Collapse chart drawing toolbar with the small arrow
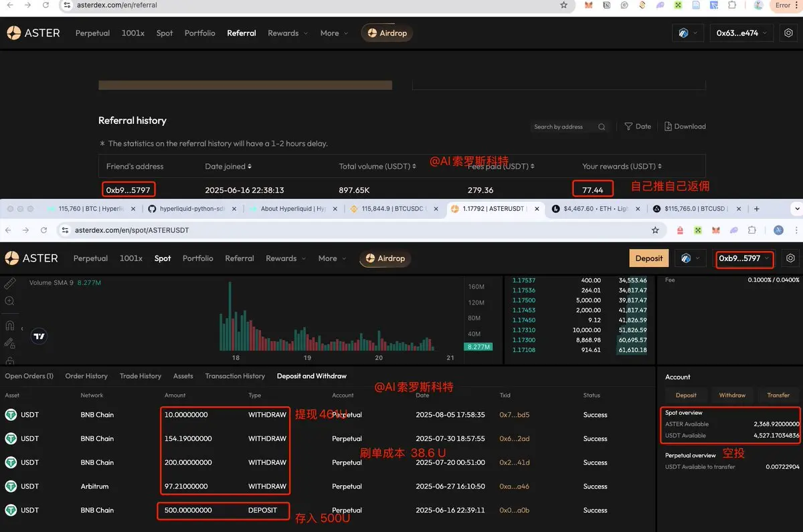803x532 pixels. tap(22, 329)
